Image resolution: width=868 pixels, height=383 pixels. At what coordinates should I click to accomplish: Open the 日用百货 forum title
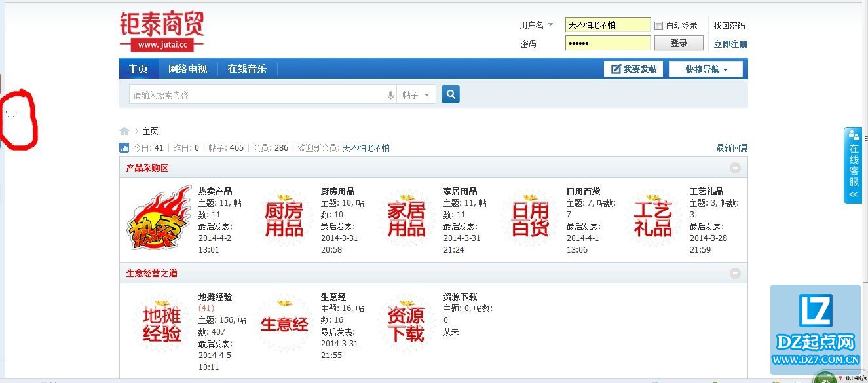coord(583,191)
